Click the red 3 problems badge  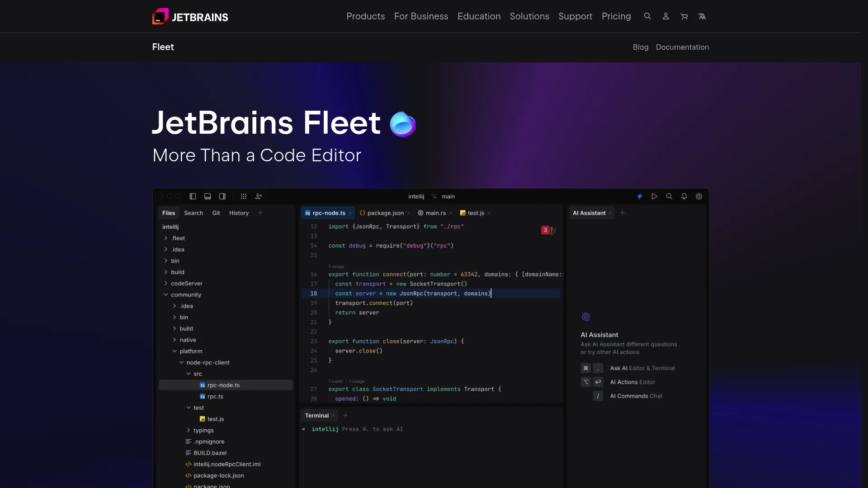pos(545,230)
